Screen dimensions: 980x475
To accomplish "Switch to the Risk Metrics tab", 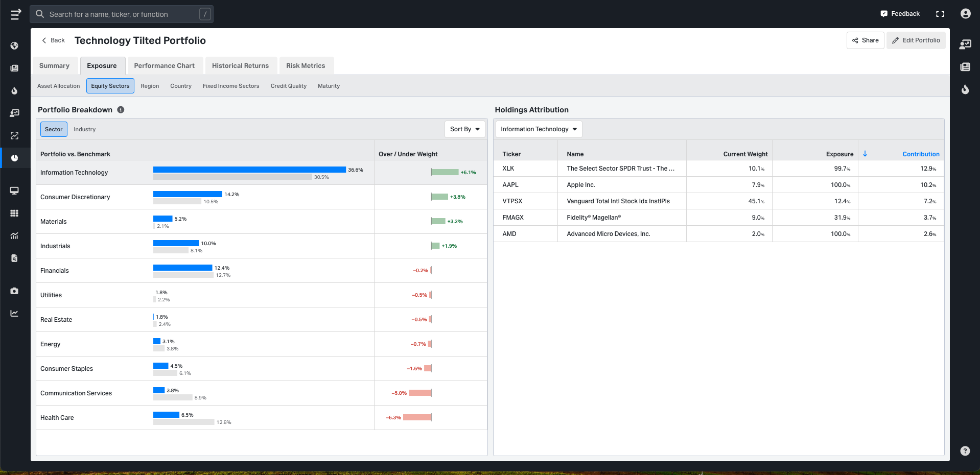I will coord(305,66).
